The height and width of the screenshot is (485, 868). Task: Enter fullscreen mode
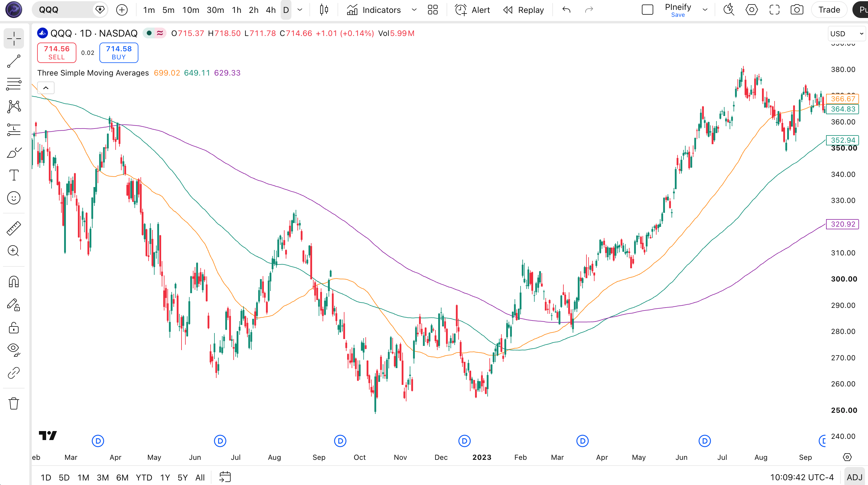774,10
